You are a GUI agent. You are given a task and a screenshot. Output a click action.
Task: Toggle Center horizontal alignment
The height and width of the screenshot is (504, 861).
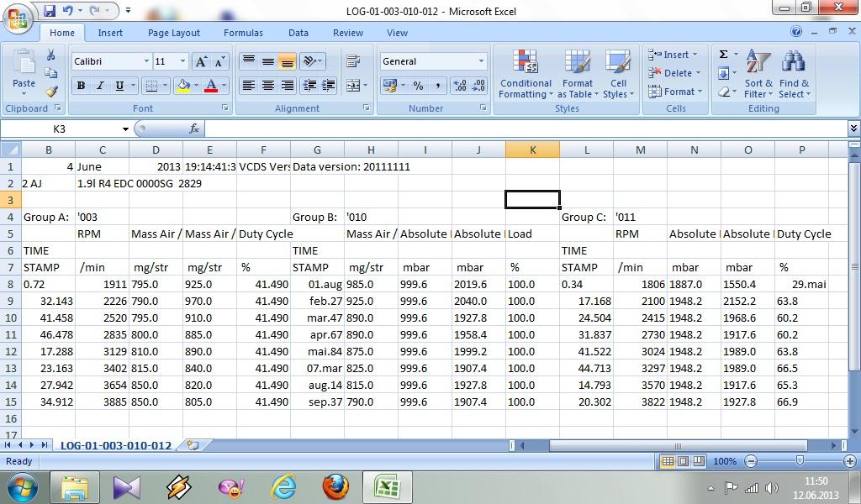pos(268,85)
